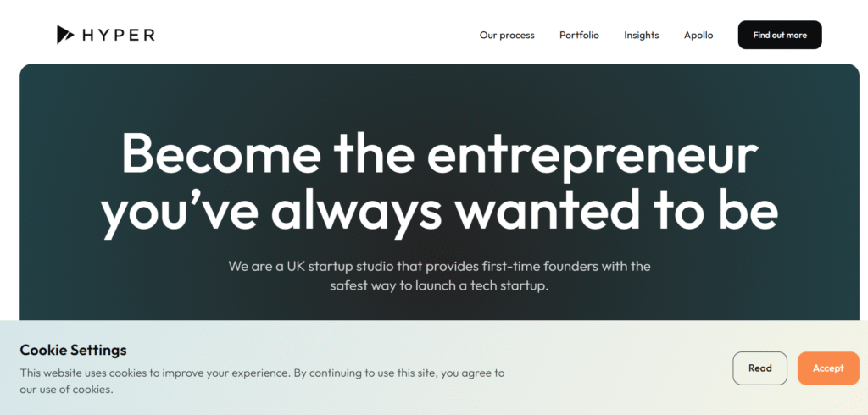
Task: Accept cookies with the orange button
Action: 828,368
